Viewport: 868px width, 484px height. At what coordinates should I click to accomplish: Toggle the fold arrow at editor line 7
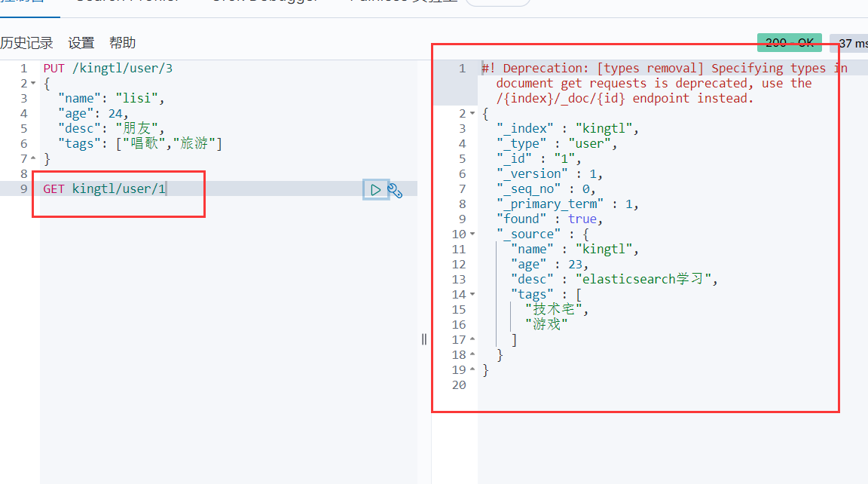click(33, 158)
